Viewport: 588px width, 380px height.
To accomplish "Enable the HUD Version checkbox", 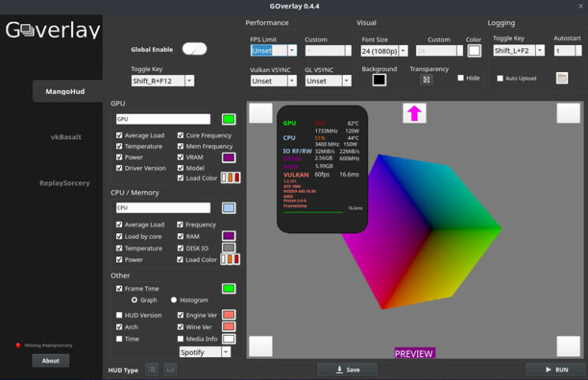I will pos(119,315).
